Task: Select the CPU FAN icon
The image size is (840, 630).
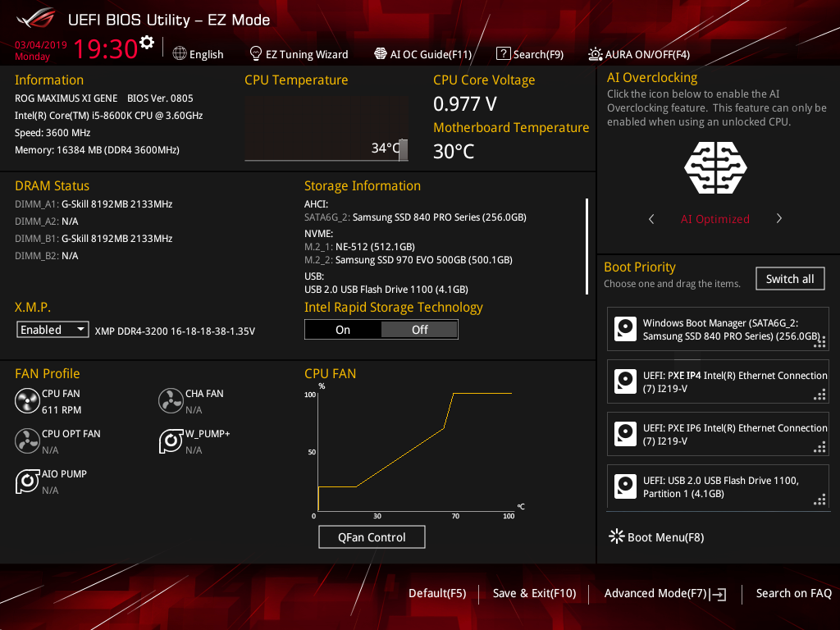Action: coord(27,401)
